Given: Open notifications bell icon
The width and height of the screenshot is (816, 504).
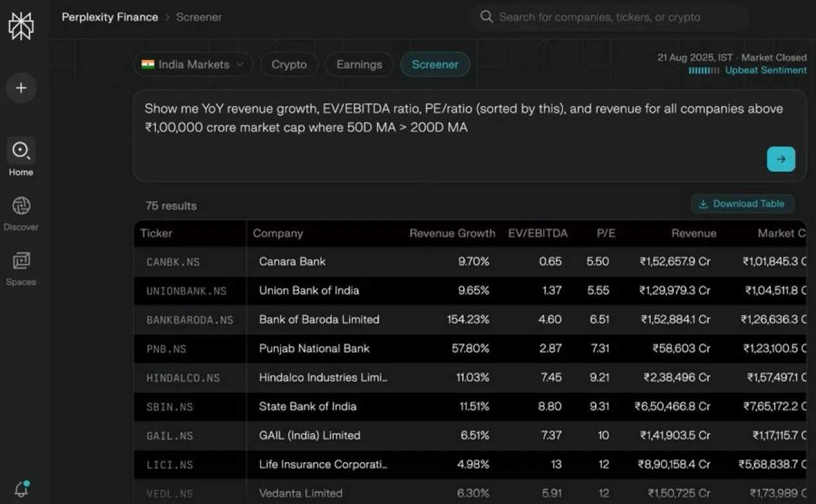Looking at the screenshot, I should pyautogui.click(x=21, y=489).
